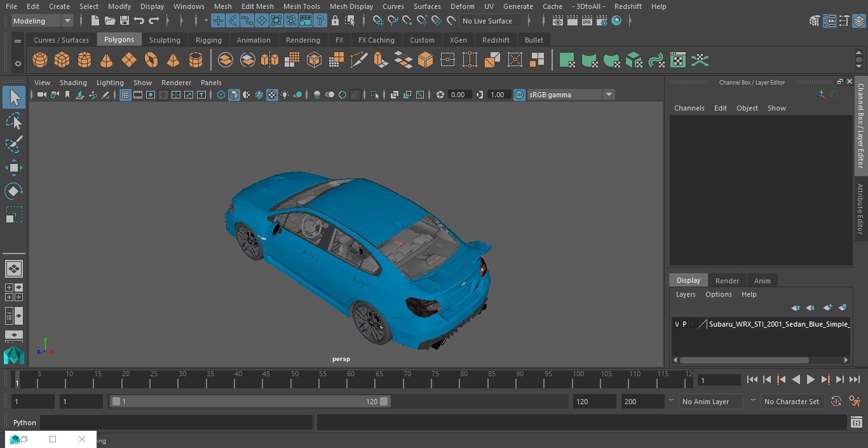Switch to the Redshift shelf tab
The width and height of the screenshot is (868, 448).
point(496,40)
